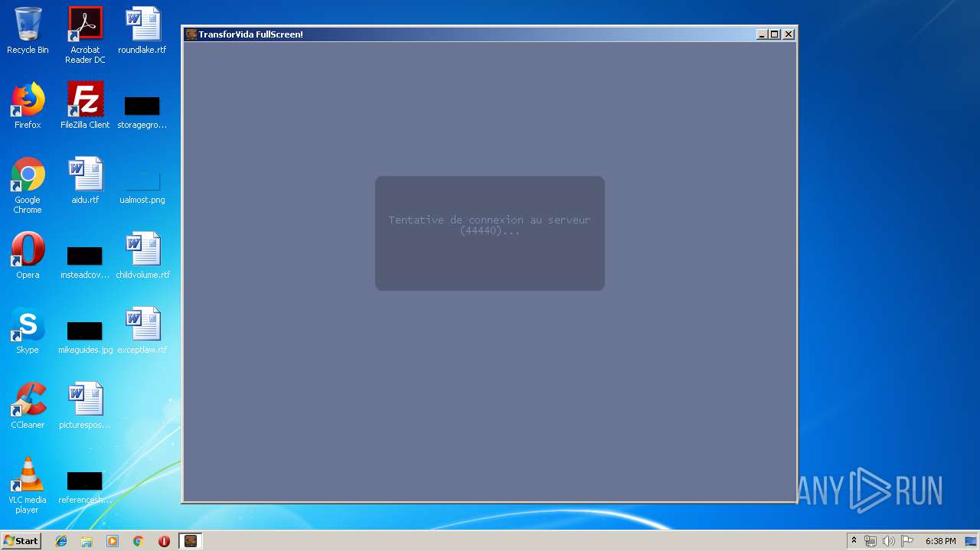Click the 6:38 PM clock

click(940, 541)
